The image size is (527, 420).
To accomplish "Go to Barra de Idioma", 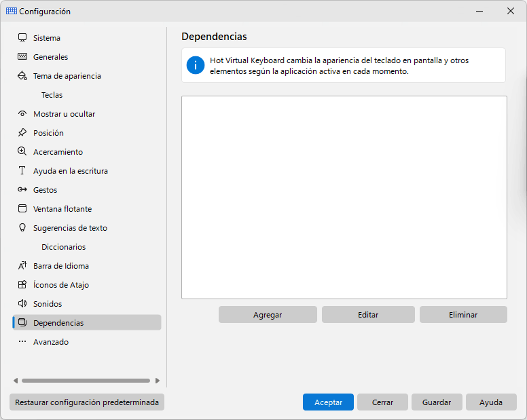I will (87, 265).
